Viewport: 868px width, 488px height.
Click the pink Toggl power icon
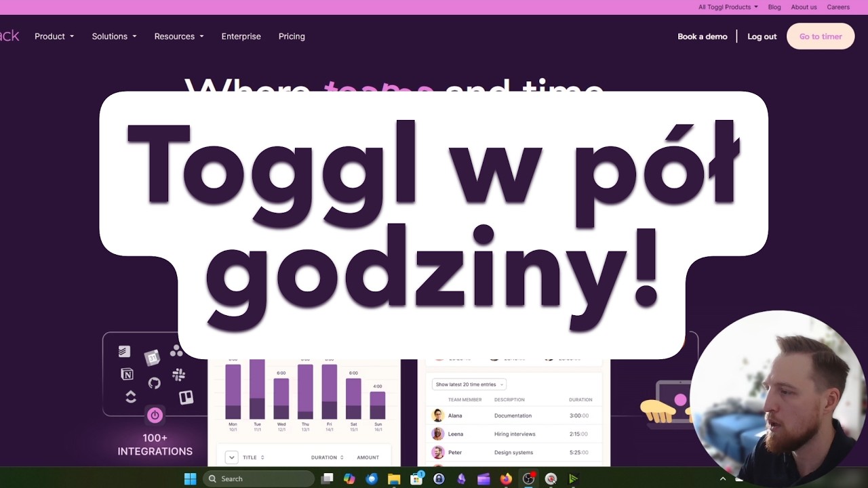pos(155,415)
